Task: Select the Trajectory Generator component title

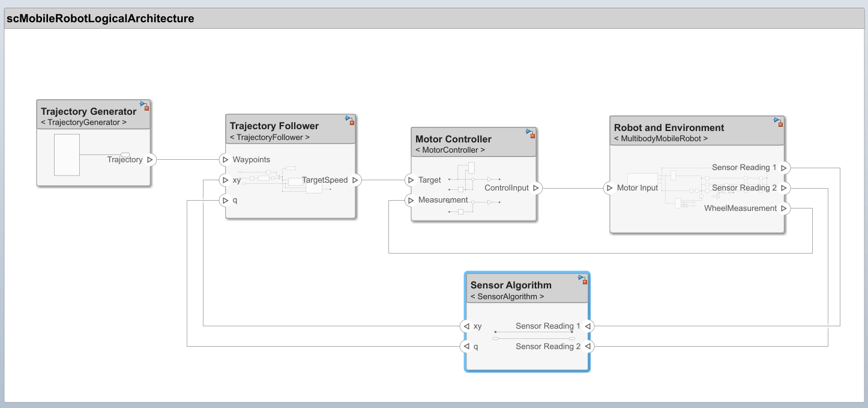Action: click(x=88, y=111)
